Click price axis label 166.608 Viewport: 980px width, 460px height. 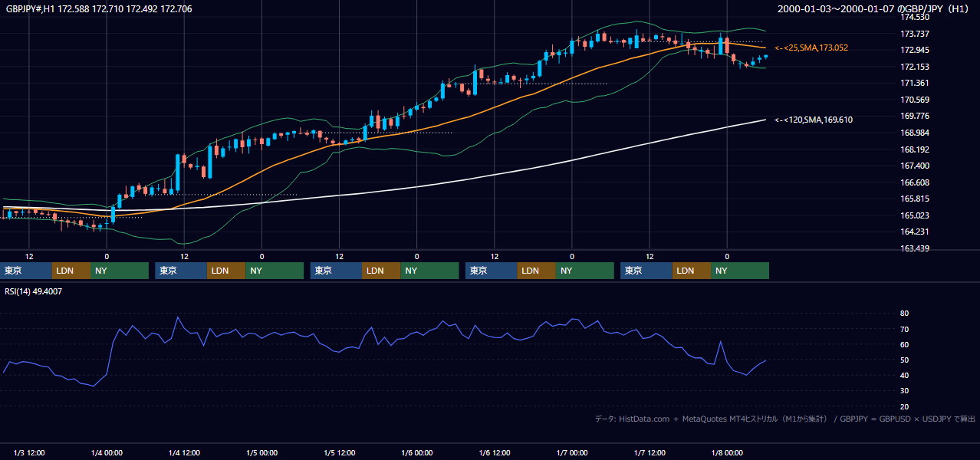tap(914, 182)
